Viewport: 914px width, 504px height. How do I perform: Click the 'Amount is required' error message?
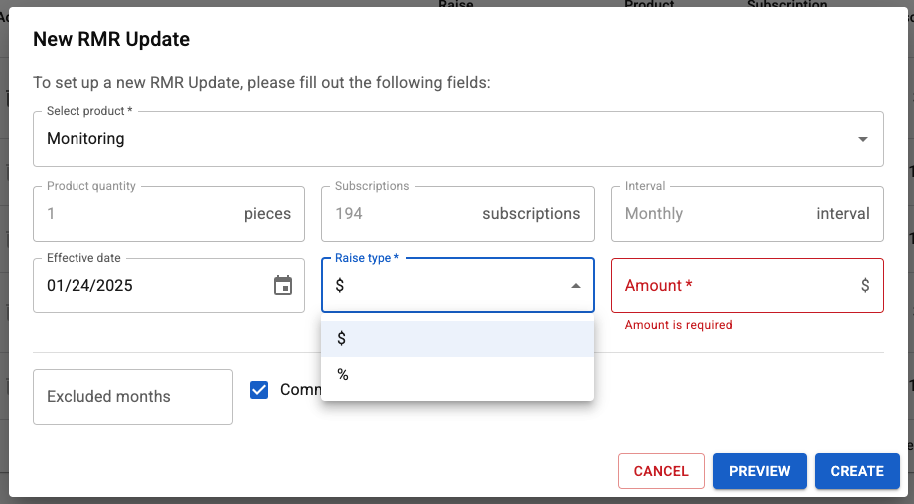point(679,325)
